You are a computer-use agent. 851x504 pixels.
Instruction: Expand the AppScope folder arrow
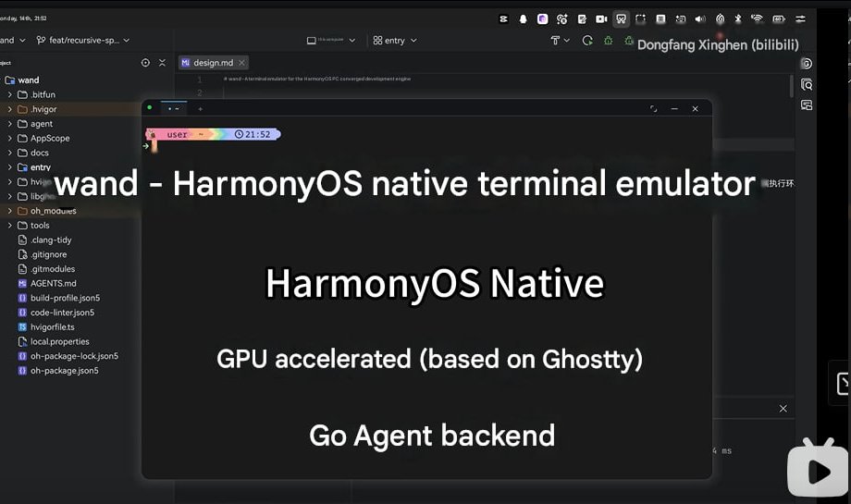[10, 139]
